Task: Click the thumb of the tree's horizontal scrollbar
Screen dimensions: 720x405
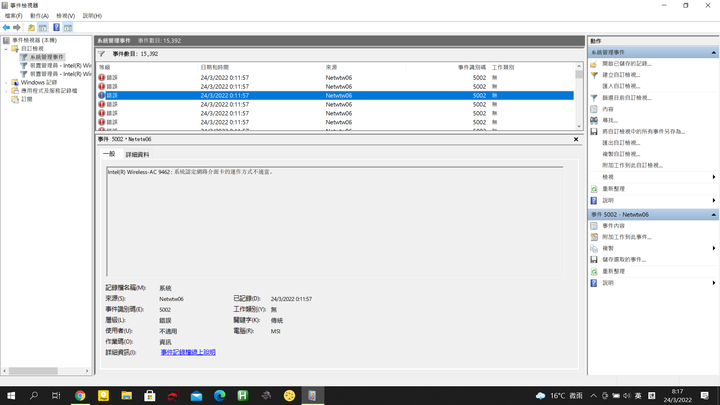Action: point(33,371)
